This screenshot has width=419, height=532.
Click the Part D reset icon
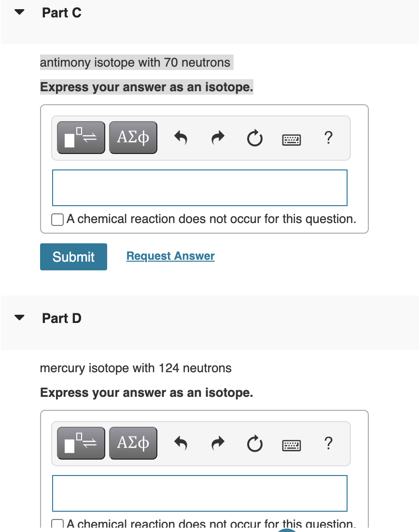click(x=255, y=443)
